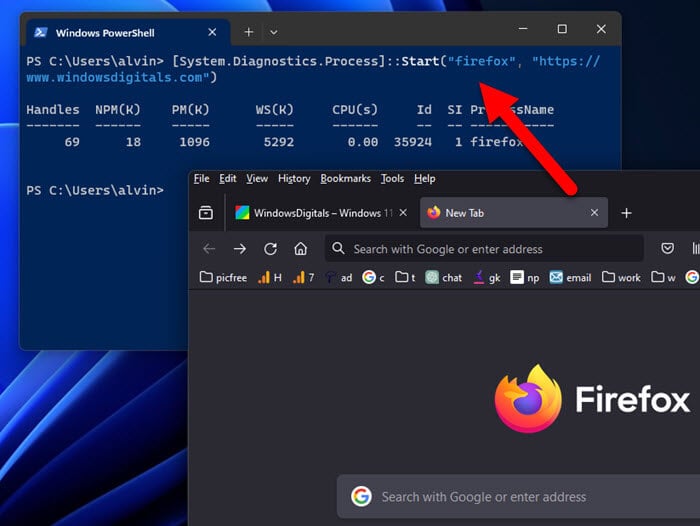Click the firefox process name in output
This screenshot has width=700, height=526.
(496, 142)
